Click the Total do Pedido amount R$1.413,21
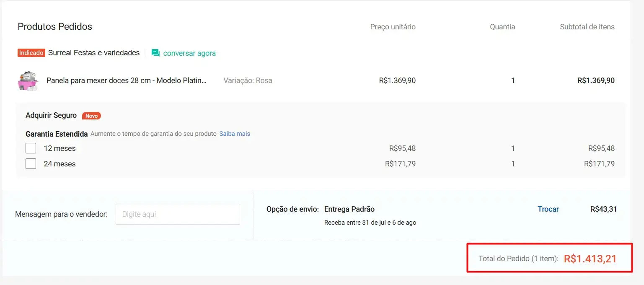The height and width of the screenshot is (285, 644). (590, 259)
